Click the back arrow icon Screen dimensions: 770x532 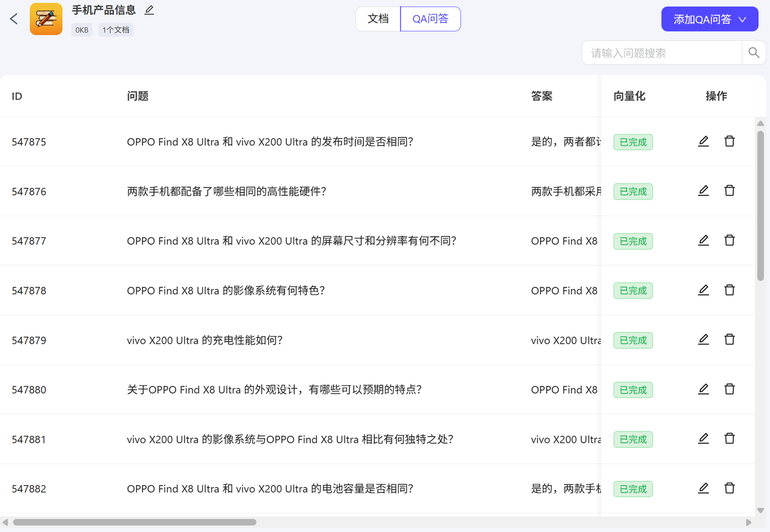click(x=14, y=19)
